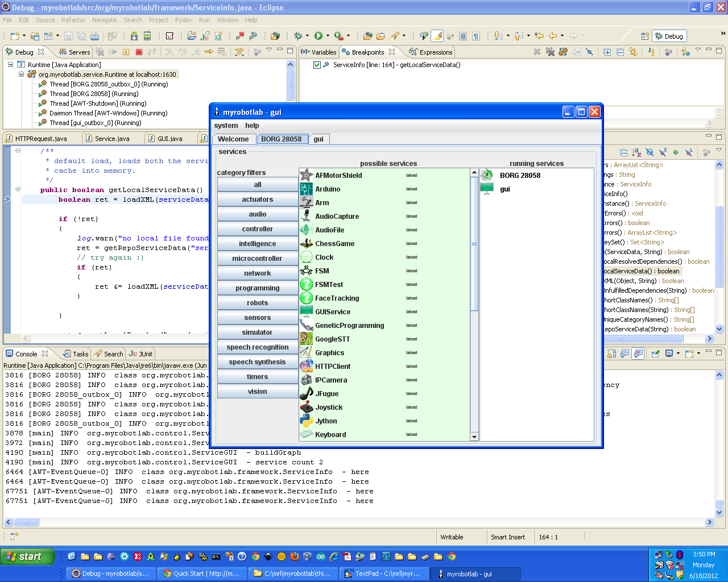This screenshot has width=728, height=582.
Task: Click Back navigation arrow in Eclipse toolbar
Action: [x=552, y=36]
